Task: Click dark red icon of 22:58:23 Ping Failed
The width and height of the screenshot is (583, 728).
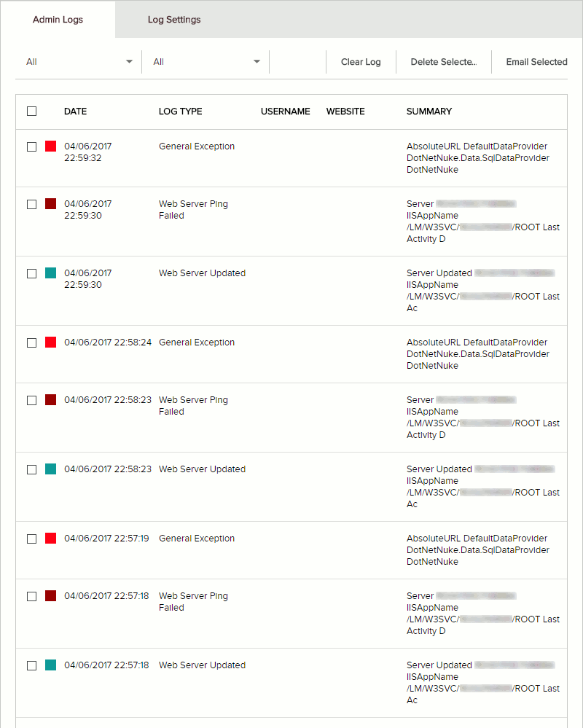Action: tap(50, 400)
